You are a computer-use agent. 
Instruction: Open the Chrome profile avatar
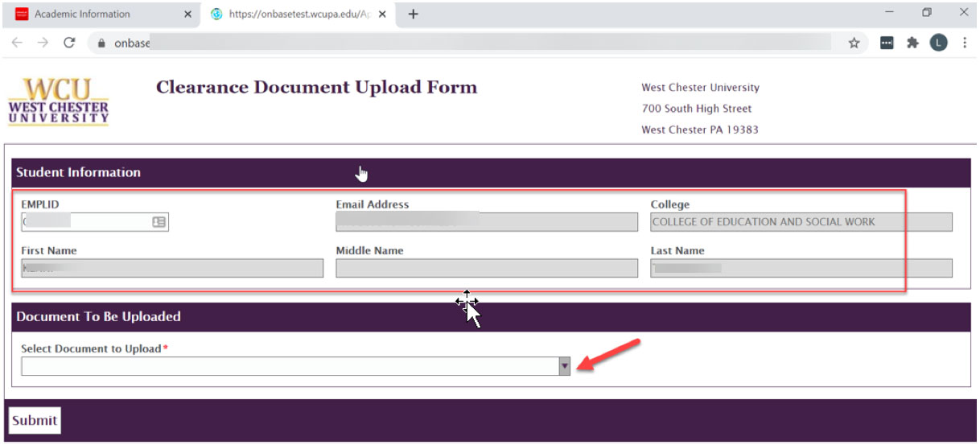coord(938,43)
